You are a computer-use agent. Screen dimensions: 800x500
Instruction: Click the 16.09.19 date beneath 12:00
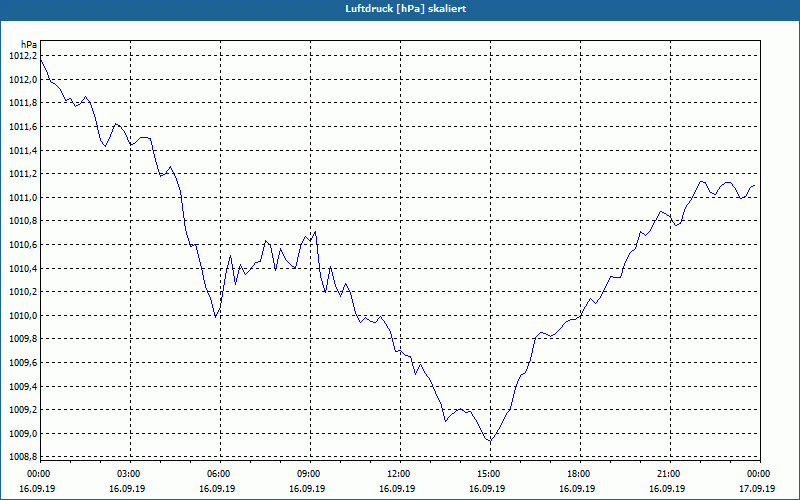pyautogui.click(x=397, y=488)
